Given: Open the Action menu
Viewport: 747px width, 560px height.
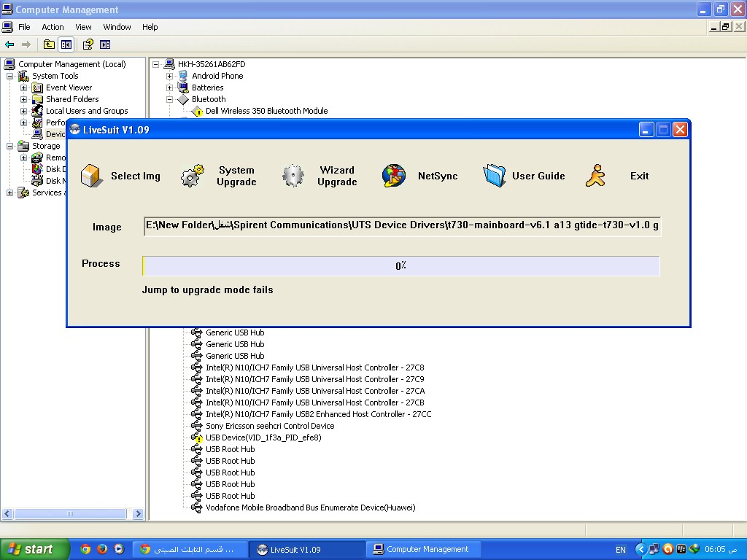Looking at the screenshot, I should [x=53, y=27].
